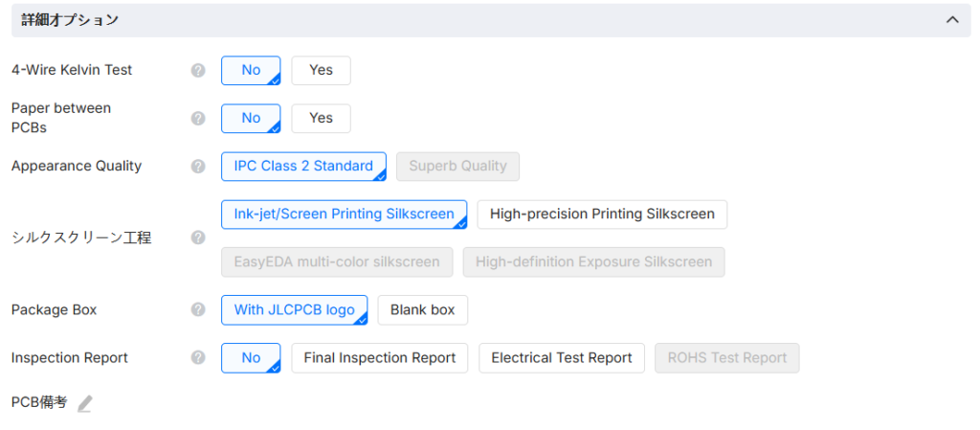Select IPC Class 2 Standard option
Image resolution: width=980 pixels, height=430 pixels.
(303, 166)
